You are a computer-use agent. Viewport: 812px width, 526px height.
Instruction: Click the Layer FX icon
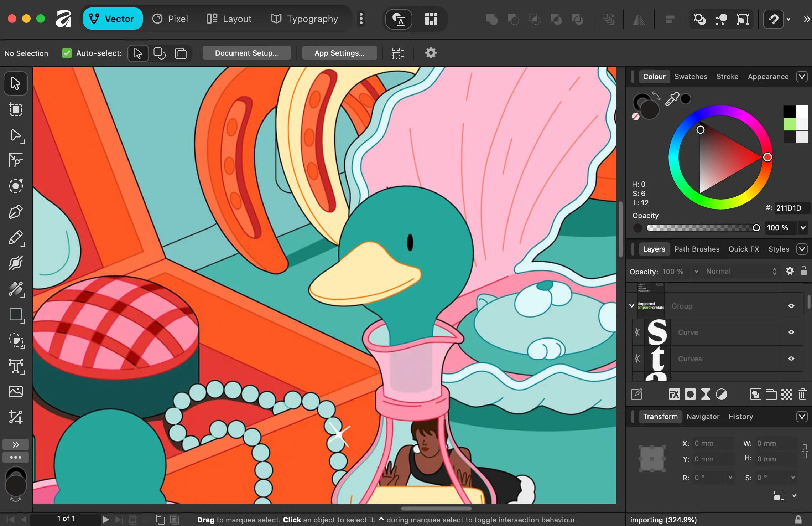coord(674,394)
